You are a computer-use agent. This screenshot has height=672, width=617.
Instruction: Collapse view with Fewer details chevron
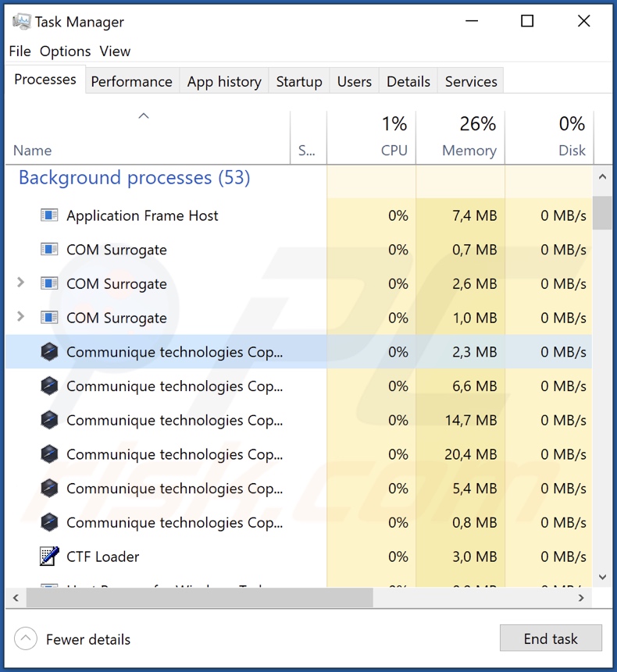click(x=26, y=639)
